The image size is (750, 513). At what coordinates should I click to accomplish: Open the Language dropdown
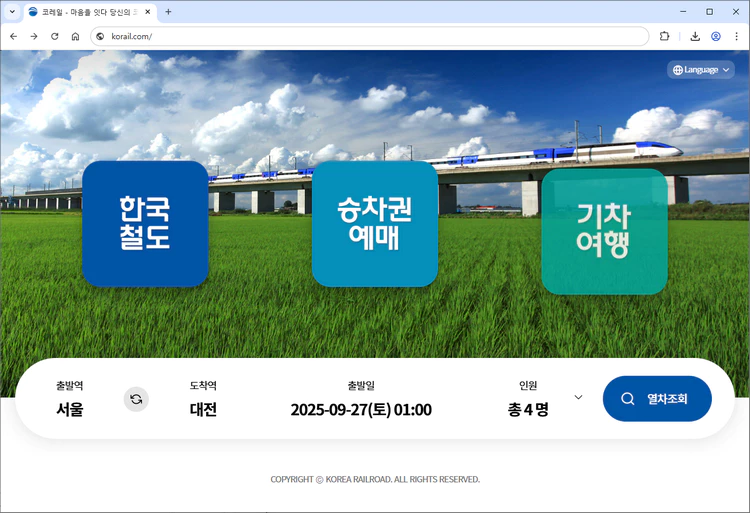coord(701,70)
